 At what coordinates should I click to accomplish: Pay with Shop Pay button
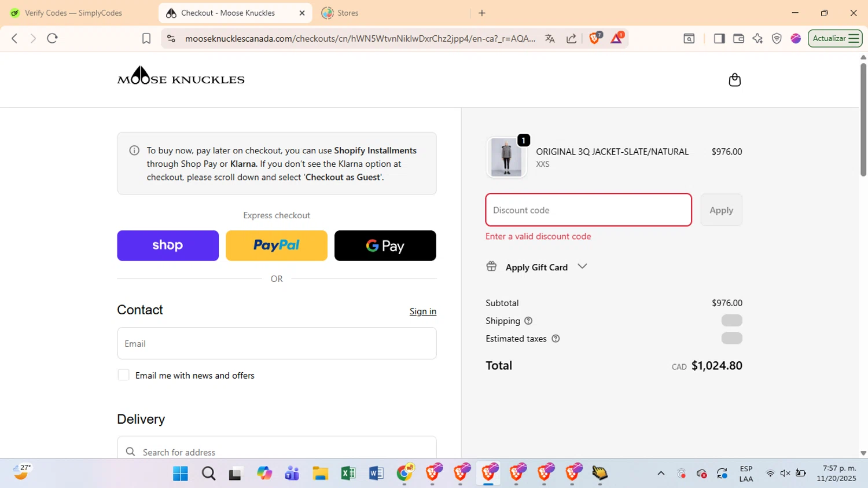click(168, 245)
